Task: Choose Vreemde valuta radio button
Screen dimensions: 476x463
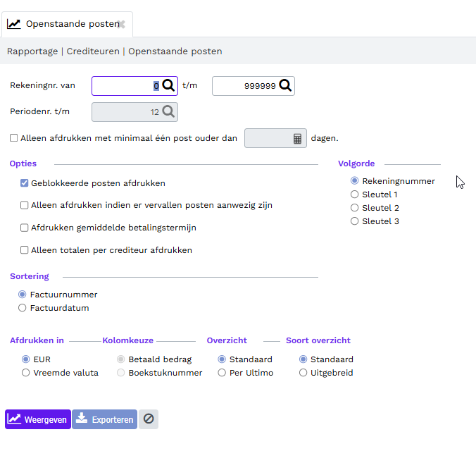Action: (x=26, y=373)
